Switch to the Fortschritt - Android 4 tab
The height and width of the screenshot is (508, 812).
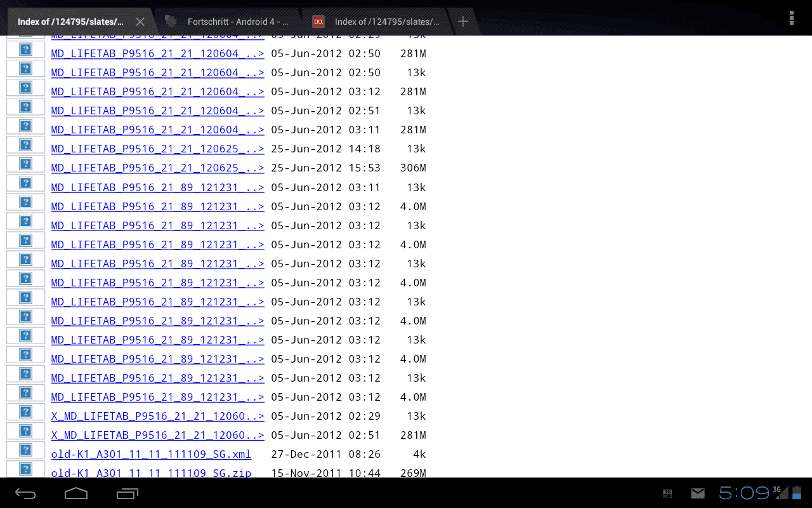pos(228,22)
